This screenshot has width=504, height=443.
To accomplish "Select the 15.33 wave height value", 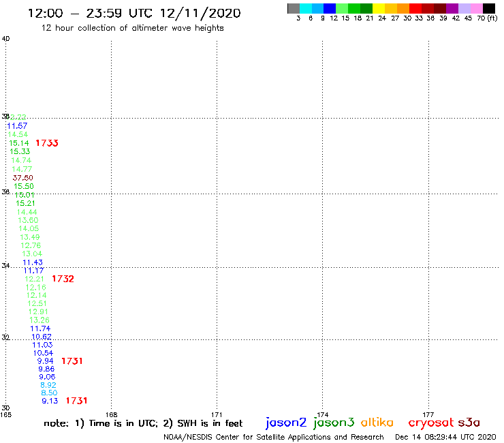I will pos(20,151).
